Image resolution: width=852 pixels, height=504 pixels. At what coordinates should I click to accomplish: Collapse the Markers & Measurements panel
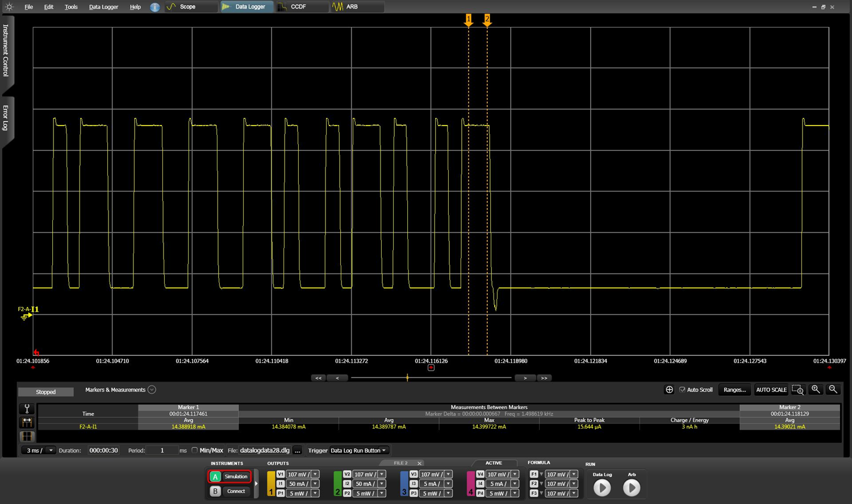[x=152, y=390]
